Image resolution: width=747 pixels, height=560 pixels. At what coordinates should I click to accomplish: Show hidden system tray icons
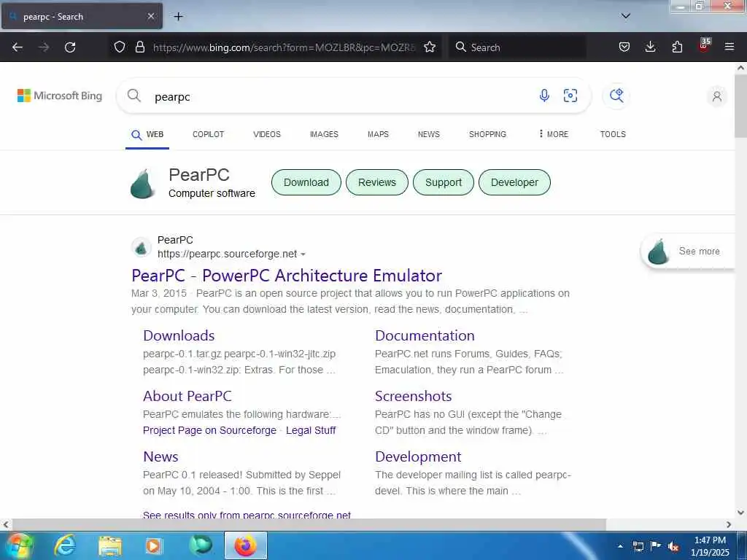[x=620, y=545]
